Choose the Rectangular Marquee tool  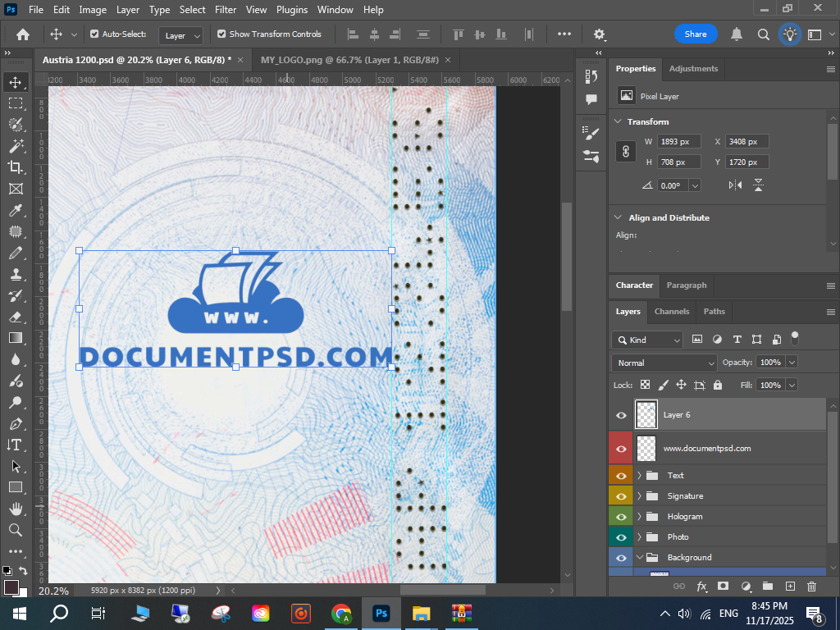tap(15, 103)
